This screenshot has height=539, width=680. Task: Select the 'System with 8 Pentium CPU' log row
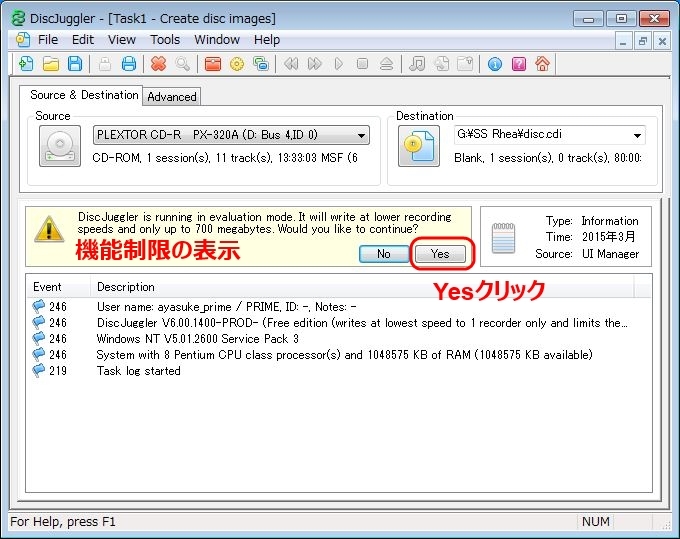(339, 355)
